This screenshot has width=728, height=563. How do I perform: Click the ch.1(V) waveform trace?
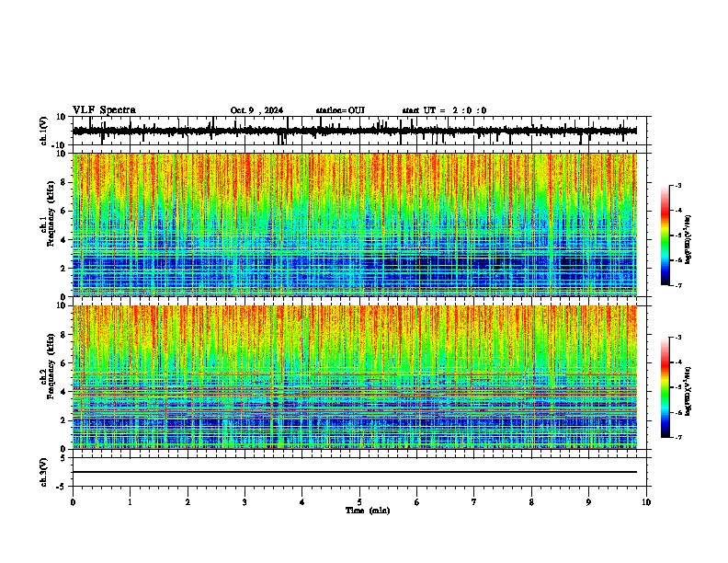(x=355, y=131)
